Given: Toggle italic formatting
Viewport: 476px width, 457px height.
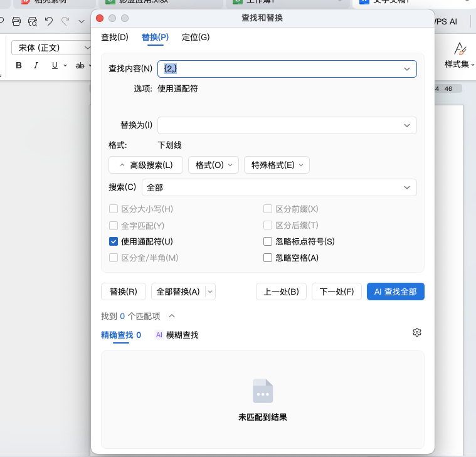Looking at the screenshot, I should [36, 65].
